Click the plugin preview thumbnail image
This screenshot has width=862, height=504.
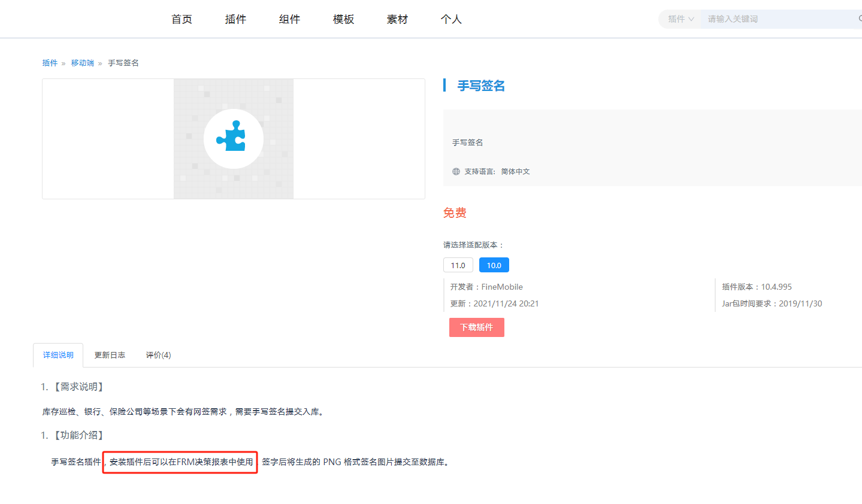click(234, 139)
